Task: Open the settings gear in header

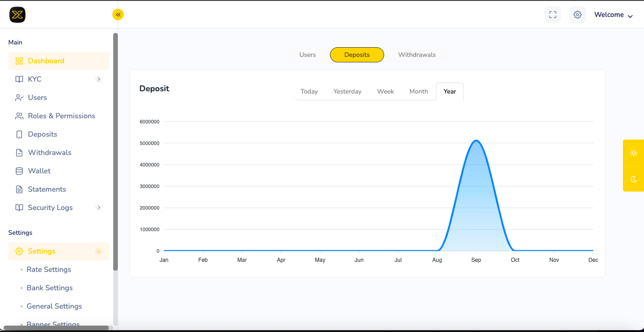Action: click(x=578, y=15)
